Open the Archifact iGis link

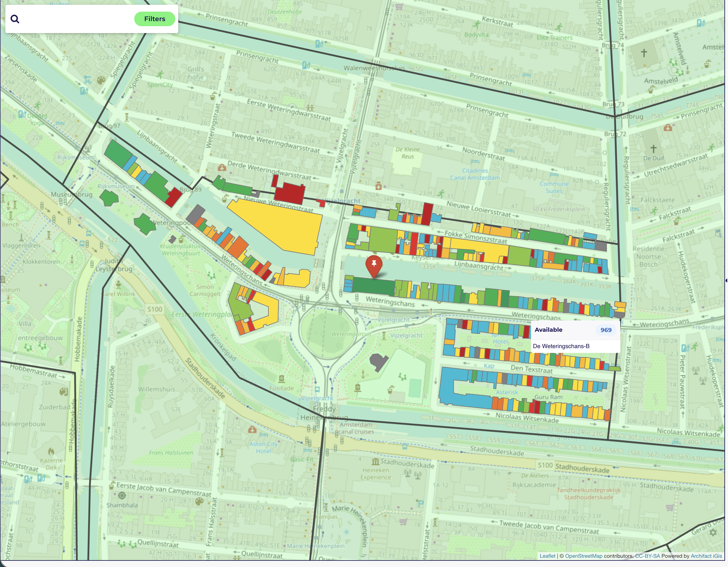706,556
